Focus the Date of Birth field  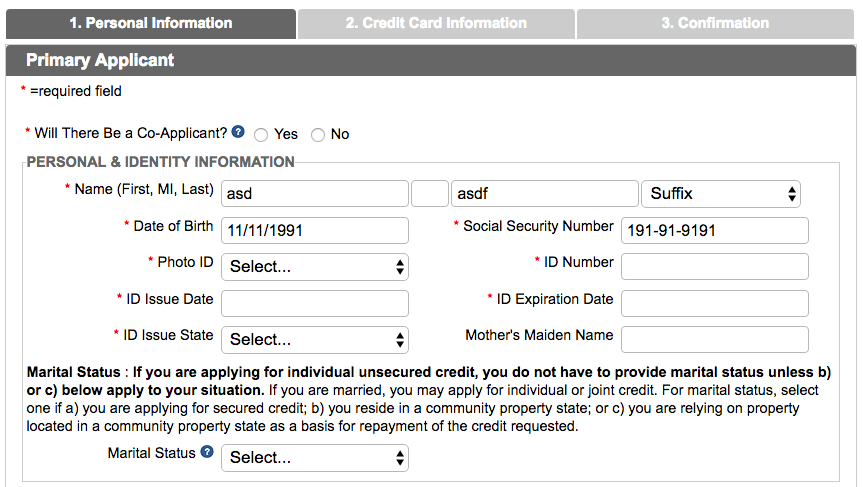(315, 231)
